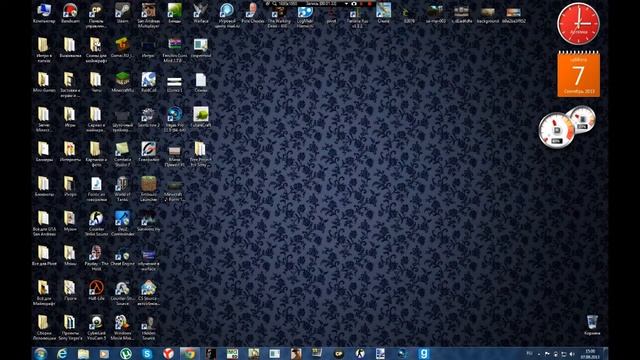The image size is (640, 360).
Task: Open Windows Movie Maker shortcut
Action: point(122,327)
